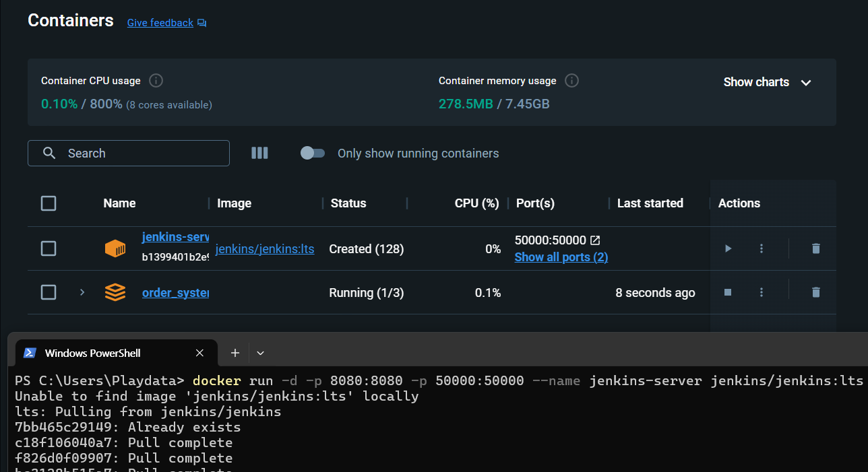Expand the order_system stack row

point(82,292)
